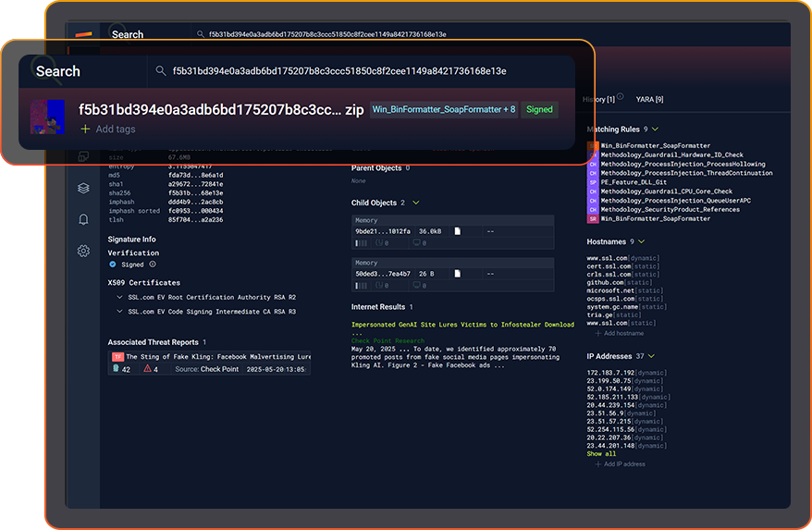The height and width of the screenshot is (530, 812).
Task: Click the info icon beside History [1]
Action: point(621,96)
